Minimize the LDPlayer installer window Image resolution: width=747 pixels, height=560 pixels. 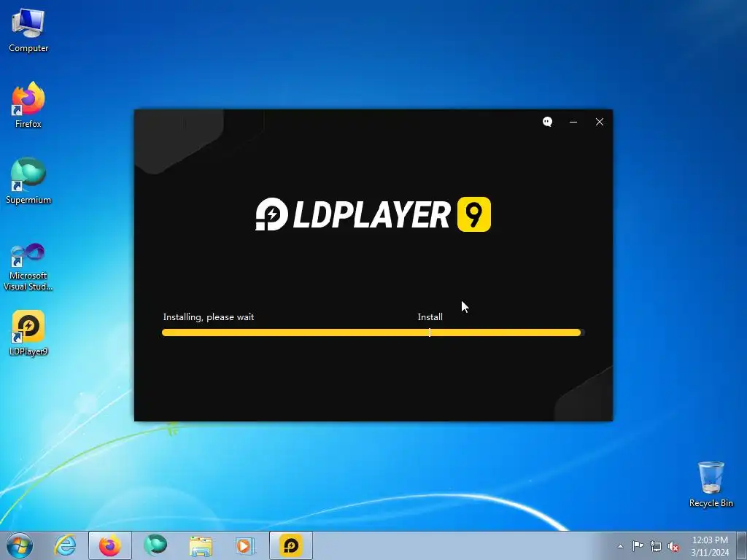[573, 122]
